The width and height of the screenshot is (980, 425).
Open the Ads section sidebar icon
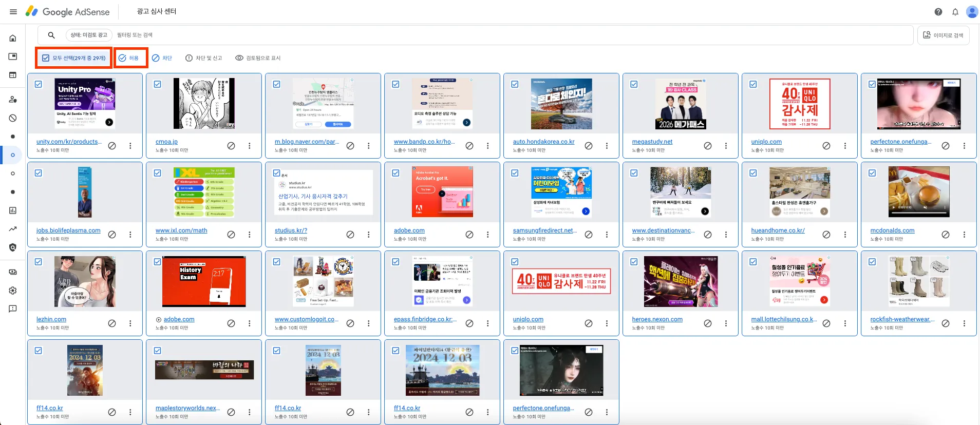point(13,56)
